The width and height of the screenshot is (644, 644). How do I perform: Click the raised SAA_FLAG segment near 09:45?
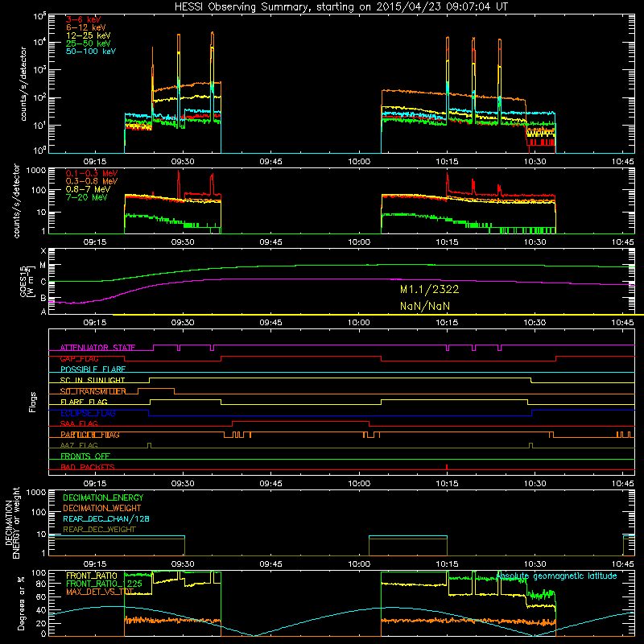pyautogui.click(x=300, y=421)
